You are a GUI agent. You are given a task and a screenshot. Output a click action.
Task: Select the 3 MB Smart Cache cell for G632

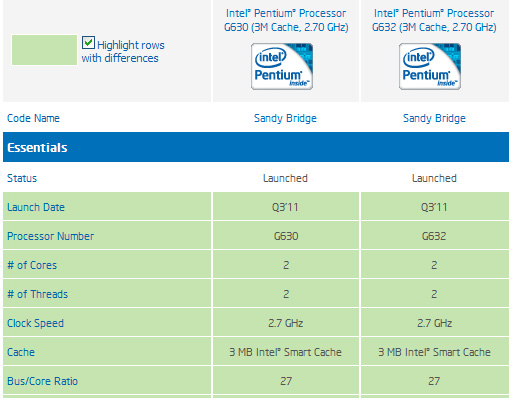tap(434, 352)
